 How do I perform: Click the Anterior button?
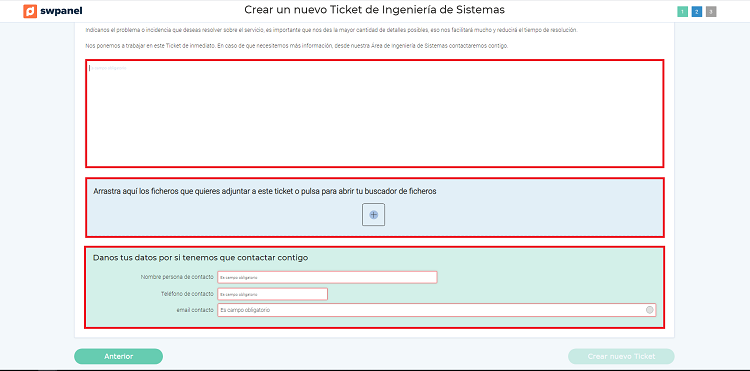(119, 356)
